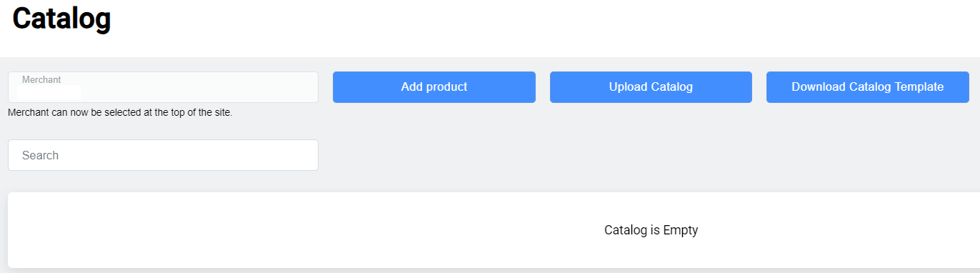Image resolution: width=980 pixels, height=273 pixels.
Task: Click the 'Catalog is Empty' message
Action: pos(651,230)
